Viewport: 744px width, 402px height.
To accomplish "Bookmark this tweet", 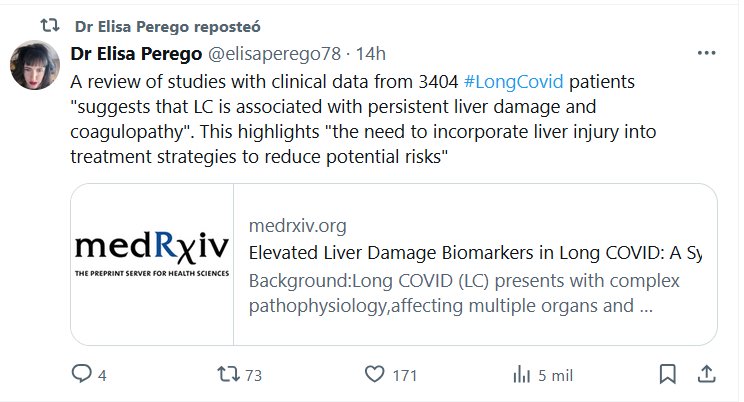I will tap(667, 375).
